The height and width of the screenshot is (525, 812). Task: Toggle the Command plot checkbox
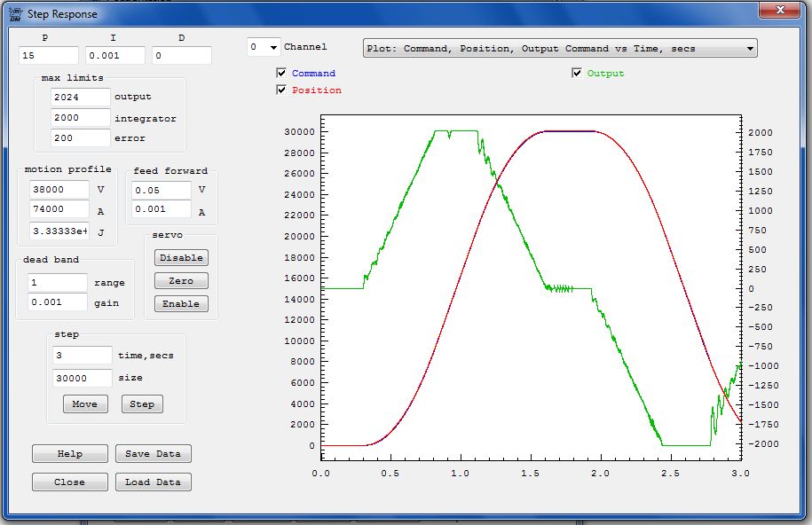(x=282, y=73)
